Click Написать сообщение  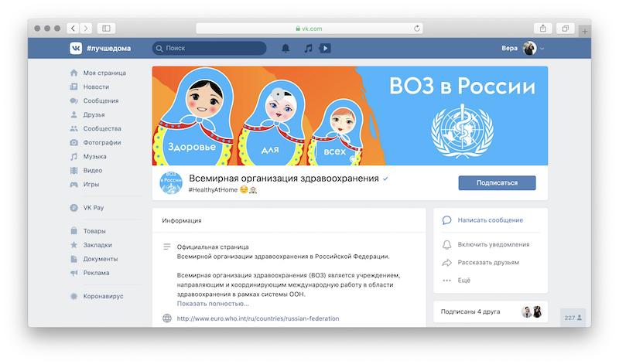pos(490,220)
